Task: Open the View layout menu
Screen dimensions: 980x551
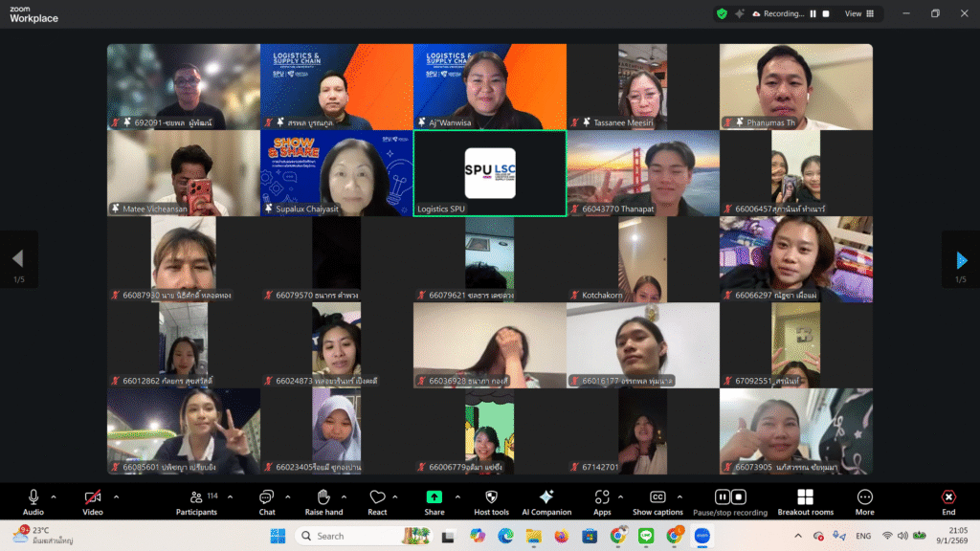Action: pos(857,13)
